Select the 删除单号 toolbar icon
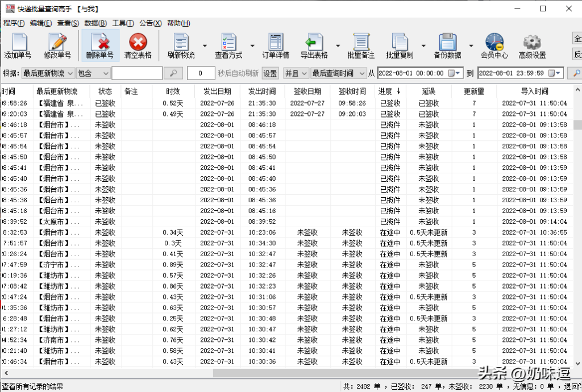Screen dimensions: 582x392 click(x=100, y=45)
